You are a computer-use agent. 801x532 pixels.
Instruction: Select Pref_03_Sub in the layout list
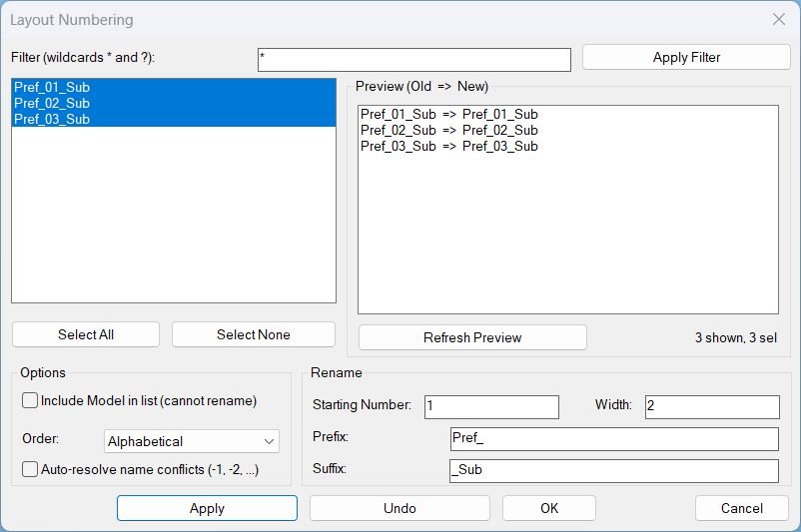click(x=52, y=120)
